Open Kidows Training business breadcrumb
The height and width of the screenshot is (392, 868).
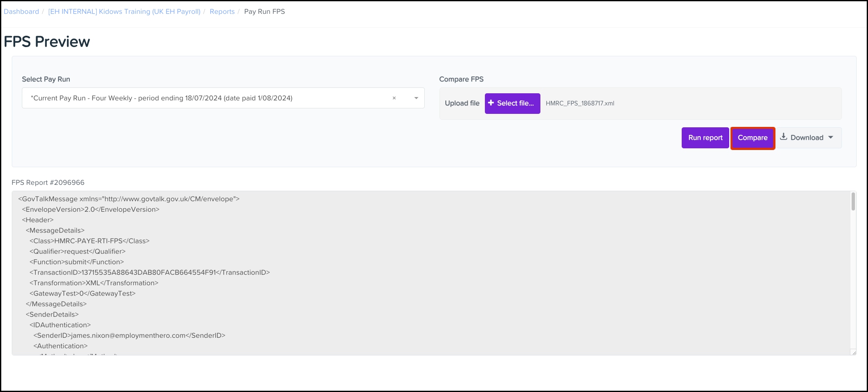(x=124, y=12)
